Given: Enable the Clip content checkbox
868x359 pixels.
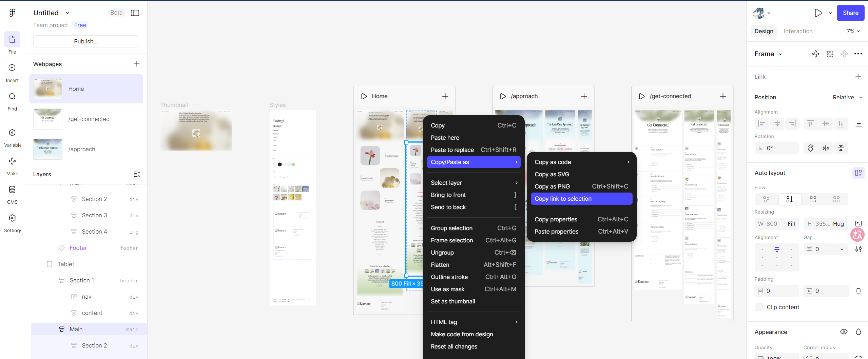Looking at the screenshot, I should click(759, 307).
